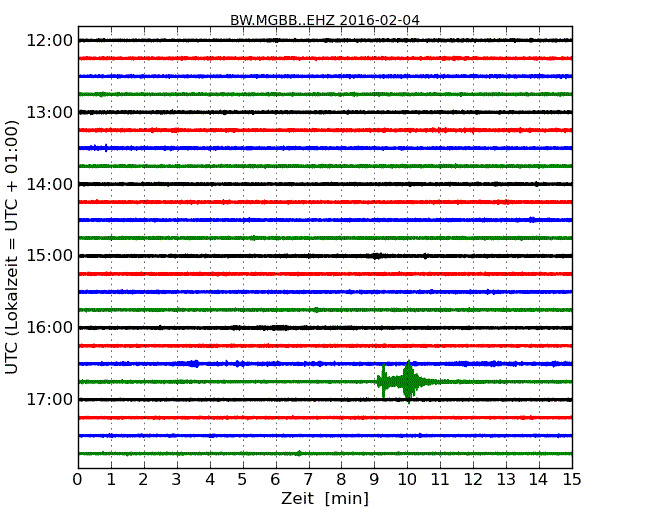This screenshot has width=650, height=520.
Task: Click x-axis tick label 6
Action: click(x=275, y=480)
